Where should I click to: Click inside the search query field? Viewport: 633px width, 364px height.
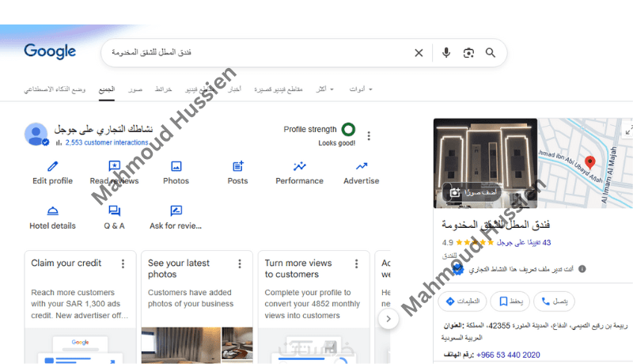(259, 52)
